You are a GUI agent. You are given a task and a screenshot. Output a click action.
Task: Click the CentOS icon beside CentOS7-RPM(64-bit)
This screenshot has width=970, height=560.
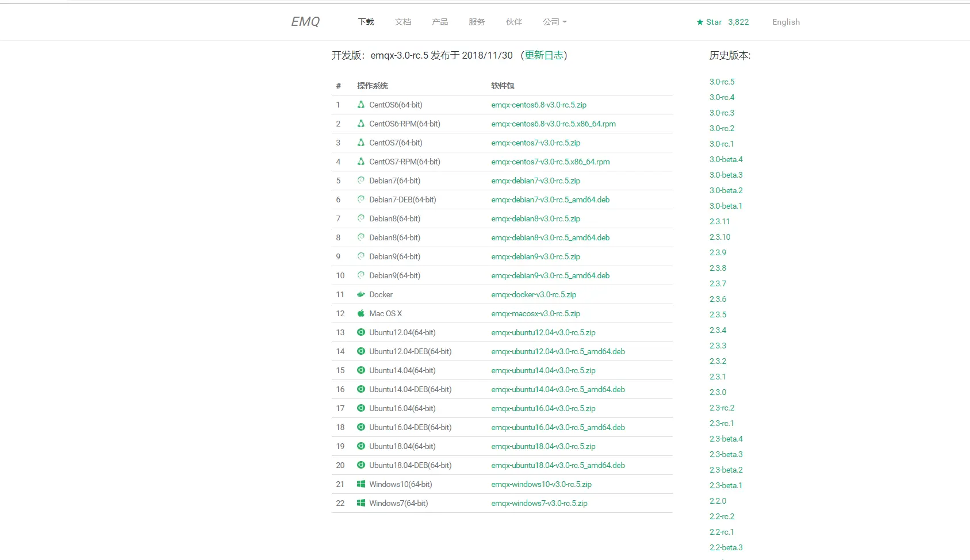[361, 162]
